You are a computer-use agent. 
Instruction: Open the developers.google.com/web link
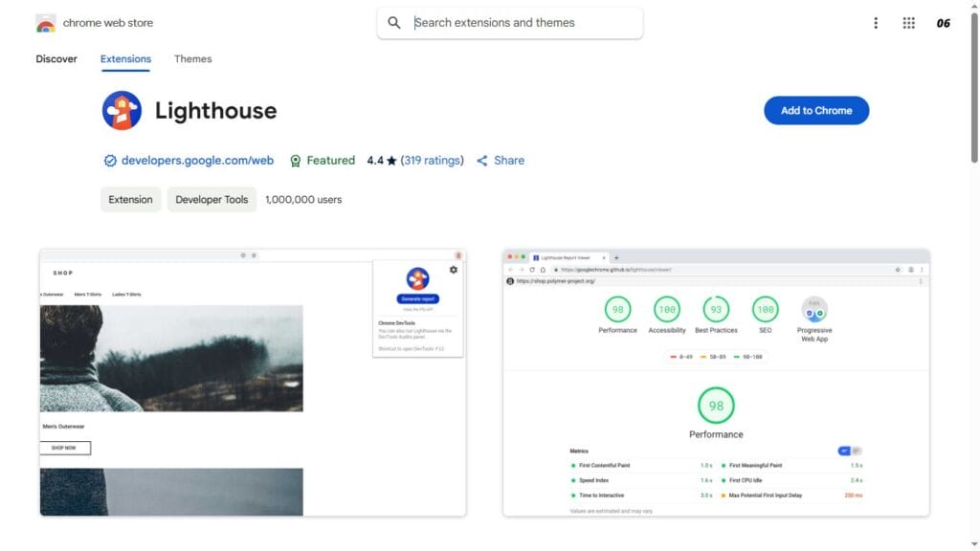click(197, 161)
